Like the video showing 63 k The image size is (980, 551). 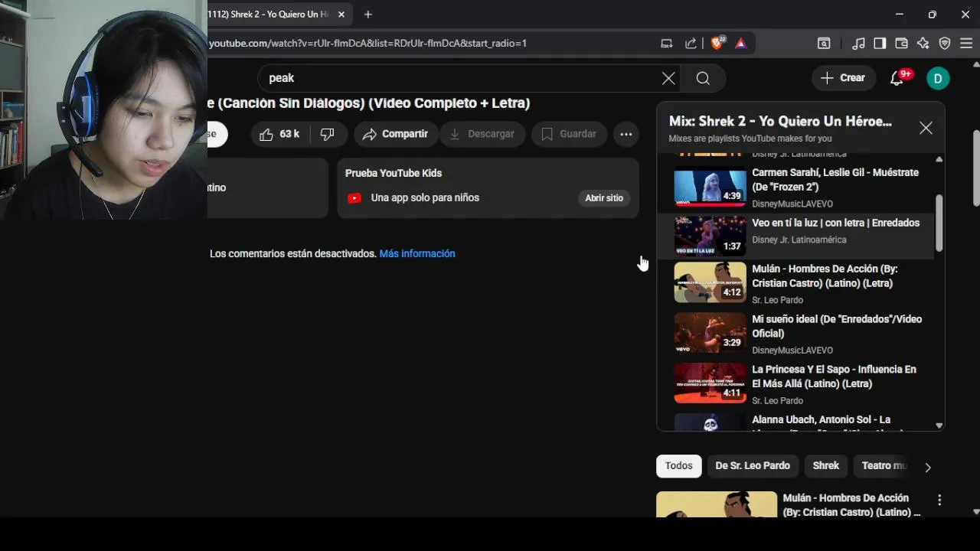(279, 134)
